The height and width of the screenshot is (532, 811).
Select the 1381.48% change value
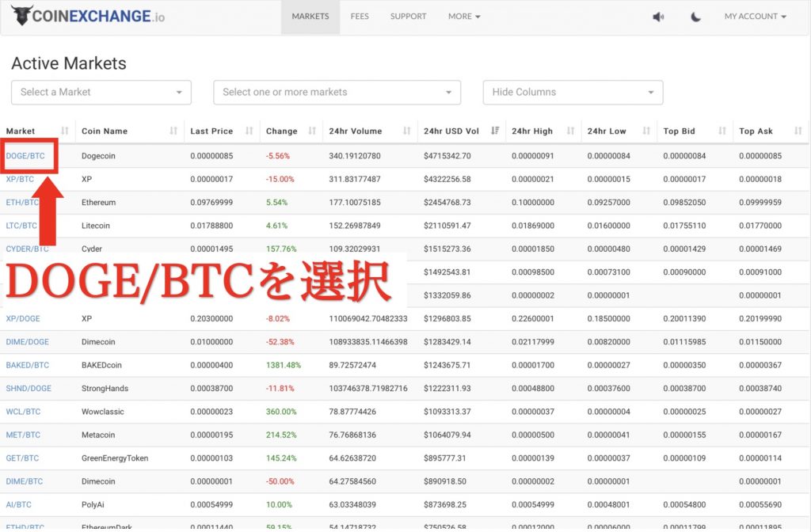tap(284, 365)
